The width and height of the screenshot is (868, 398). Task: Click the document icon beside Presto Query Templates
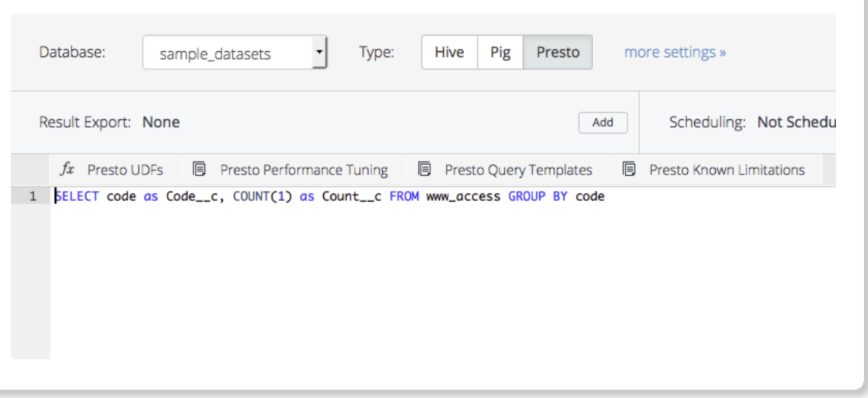point(424,170)
